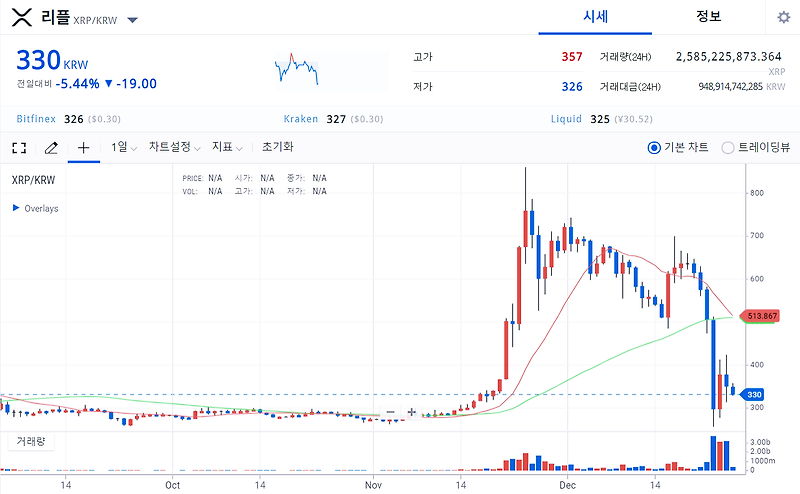800x494 pixels.
Task: Click the mini price sparkline thumbnail
Action: 296,69
